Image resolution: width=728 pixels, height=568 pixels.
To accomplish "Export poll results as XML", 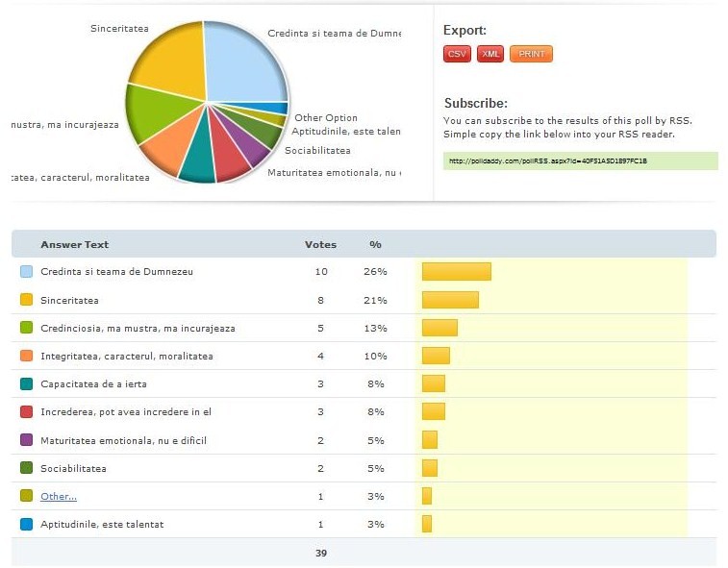I will click(x=490, y=54).
